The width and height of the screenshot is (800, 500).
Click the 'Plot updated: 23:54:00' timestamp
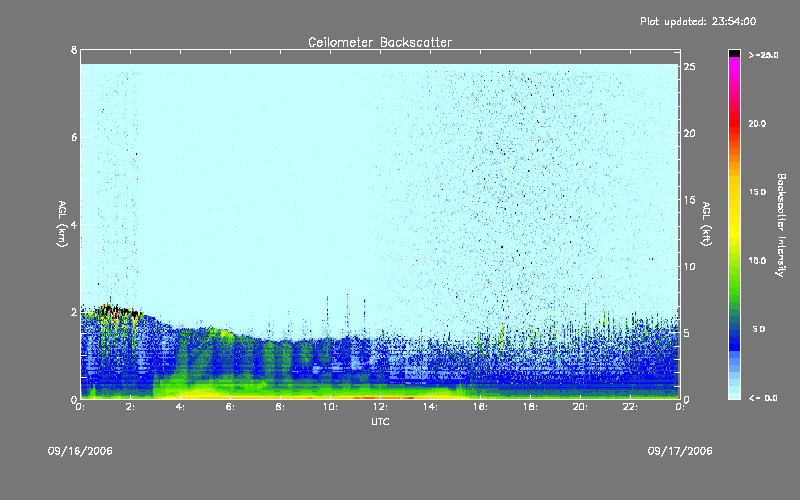tap(698, 21)
